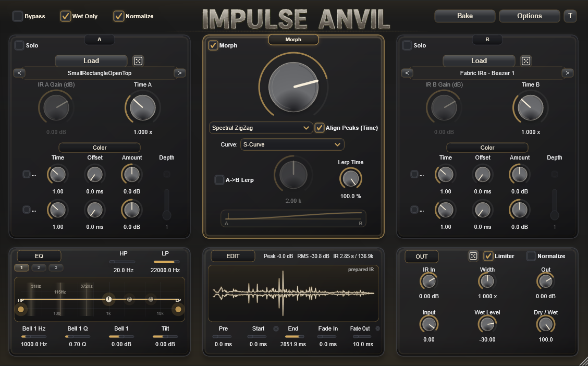The width and height of the screenshot is (588, 366).
Task: Click the HP filter node in EQ graph
Action: 21,309
